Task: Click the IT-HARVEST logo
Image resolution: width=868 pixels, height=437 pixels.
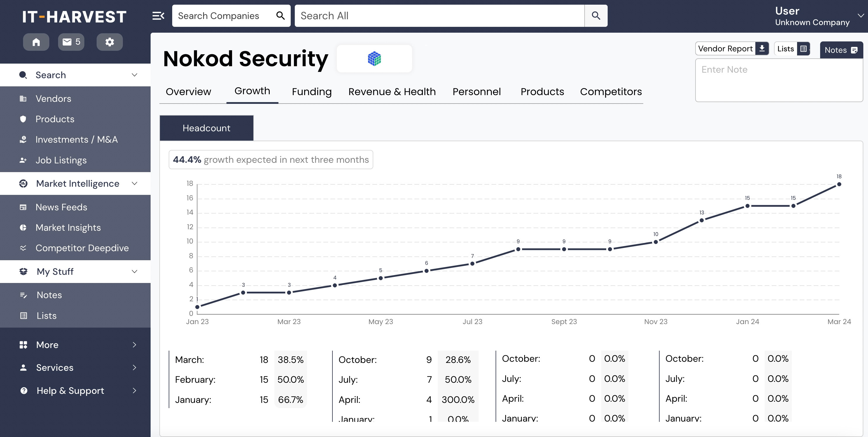Action: tap(74, 17)
